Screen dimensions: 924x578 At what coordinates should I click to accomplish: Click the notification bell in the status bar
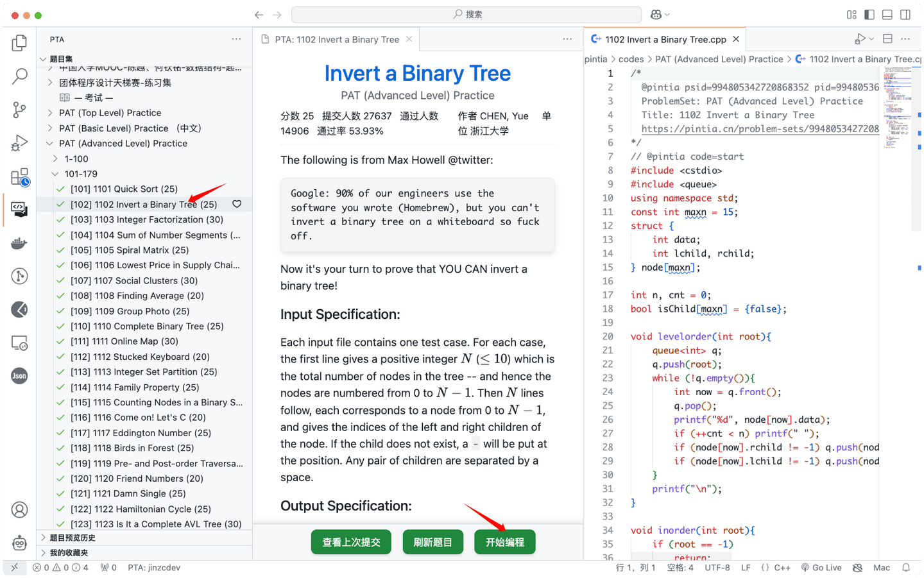[906, 567]
